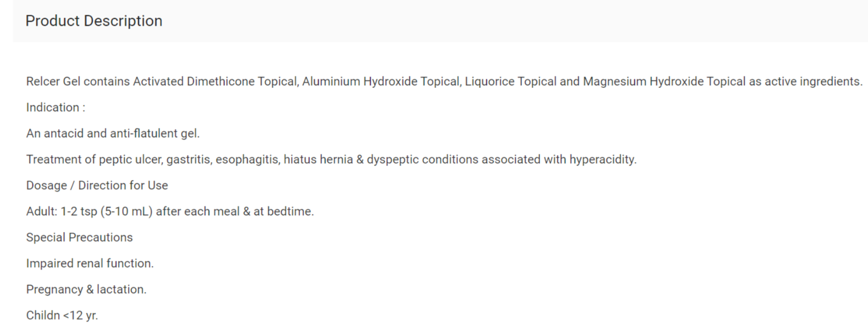The height and width of the screenshot is (326, 868).
Task: Click "Pregnancy & lactation." text
Action: point(86,290)
